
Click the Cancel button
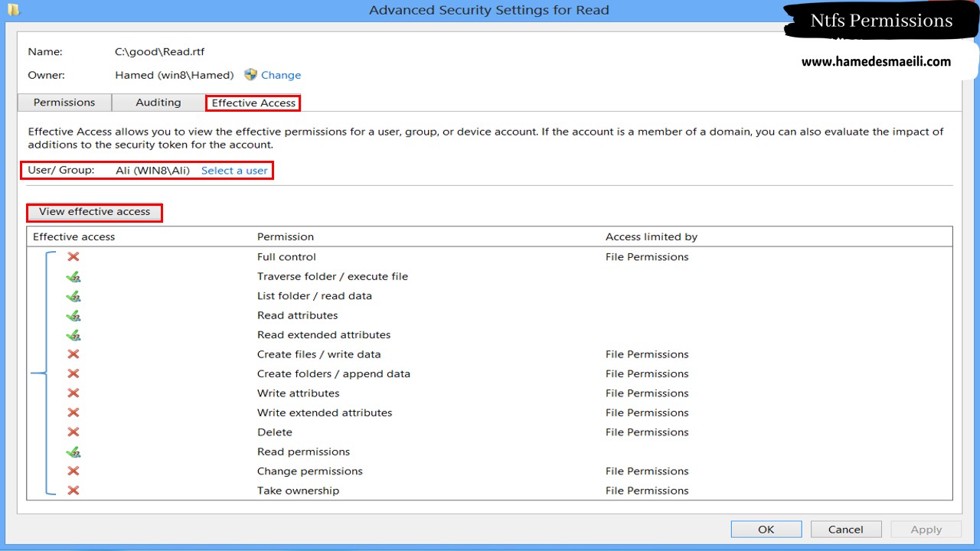[x=846, y=530]
